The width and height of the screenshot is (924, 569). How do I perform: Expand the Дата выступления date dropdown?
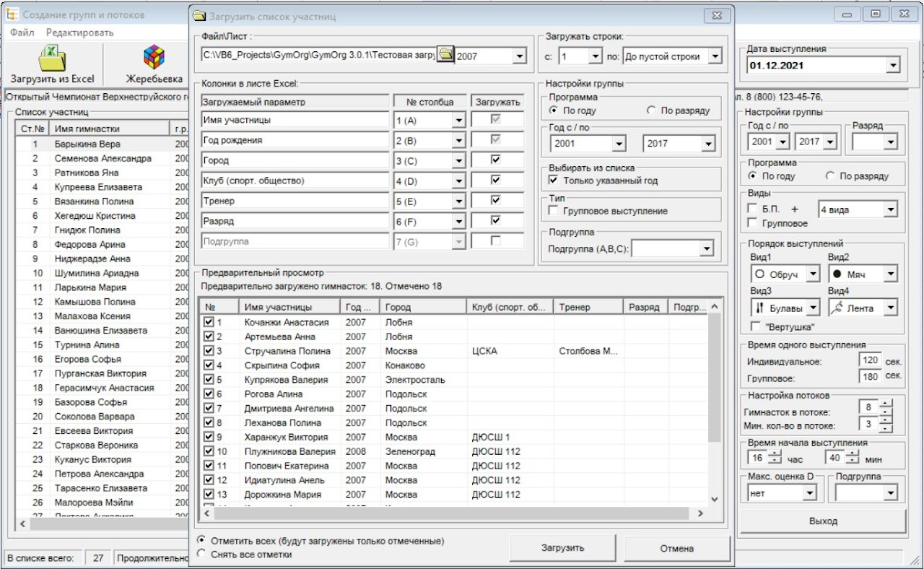click(x=893, y=66)
